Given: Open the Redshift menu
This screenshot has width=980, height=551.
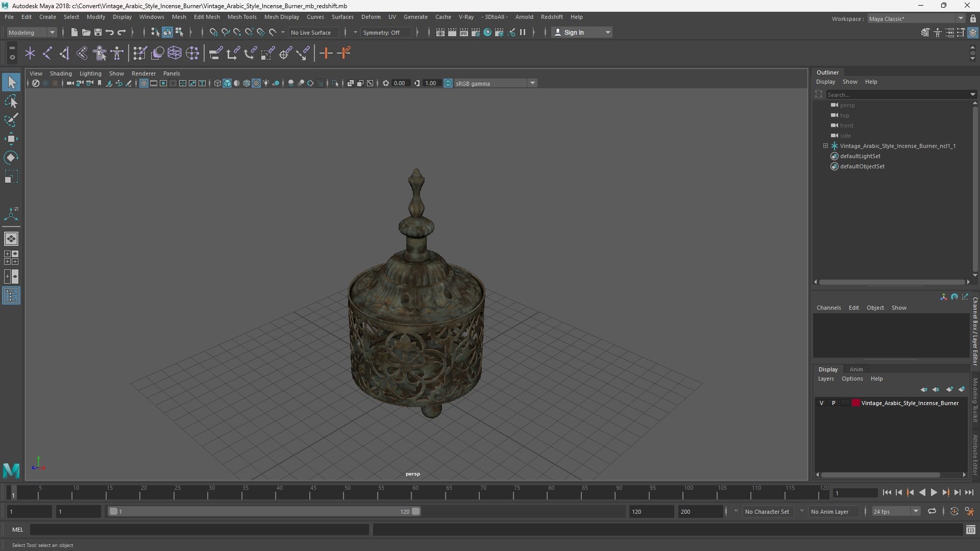Looking at the screenshot, I should pyautogui.click(x=552, y=17).
